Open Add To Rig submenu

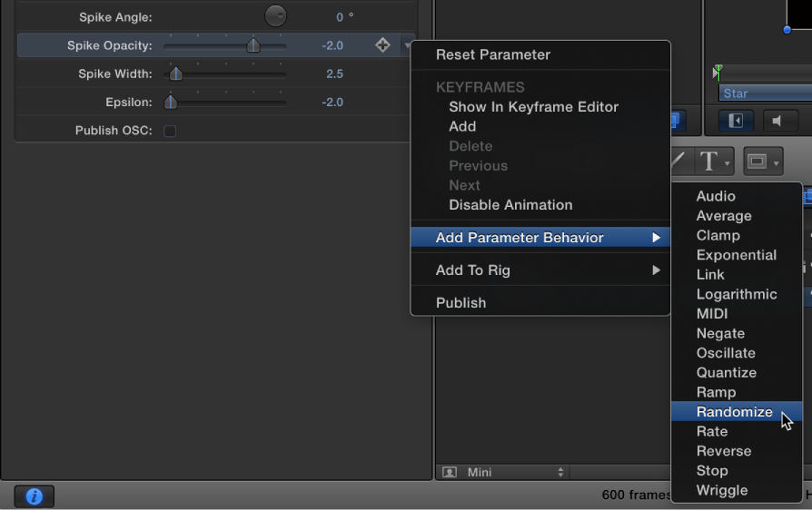tap(540, 270)
